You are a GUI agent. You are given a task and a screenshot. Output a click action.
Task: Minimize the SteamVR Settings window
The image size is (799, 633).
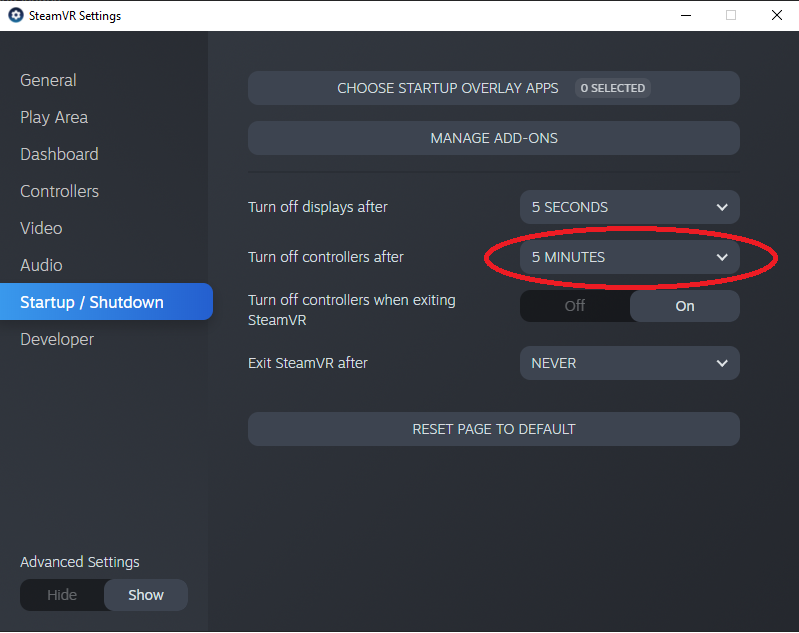(x=686, y=15)
